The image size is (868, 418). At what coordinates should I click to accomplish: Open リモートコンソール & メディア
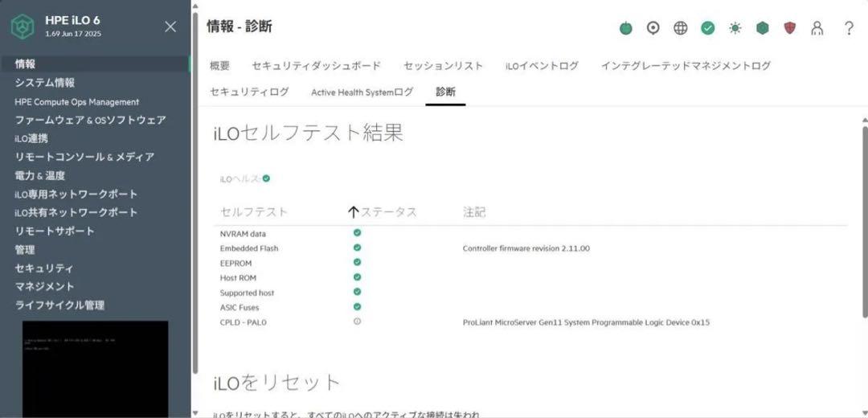(84, 157)
